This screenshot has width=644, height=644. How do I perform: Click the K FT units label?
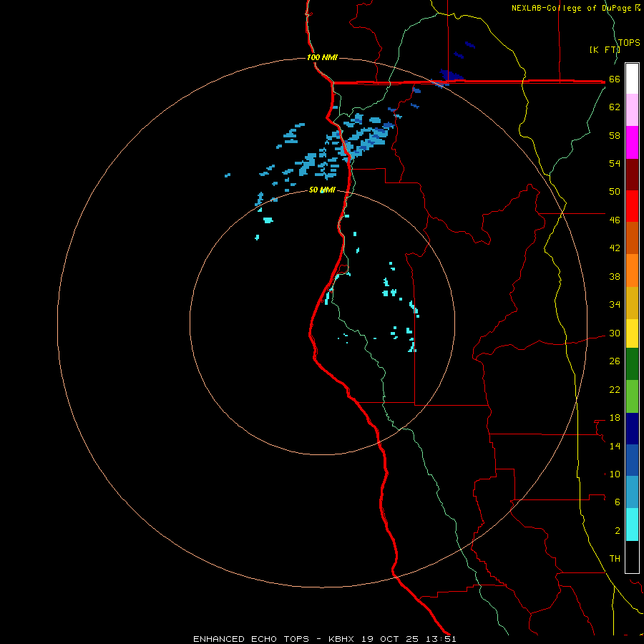click(x=604, y=49)
